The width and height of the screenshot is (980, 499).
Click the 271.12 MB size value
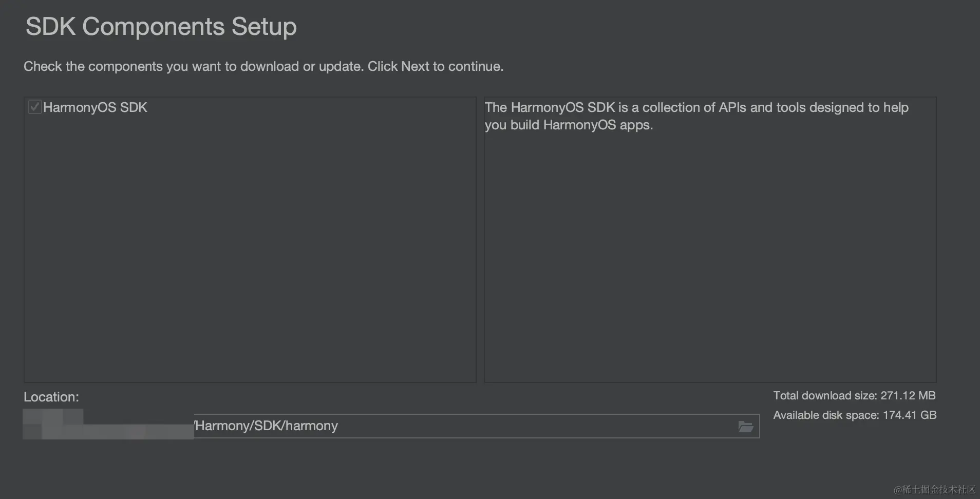point(908,395)
